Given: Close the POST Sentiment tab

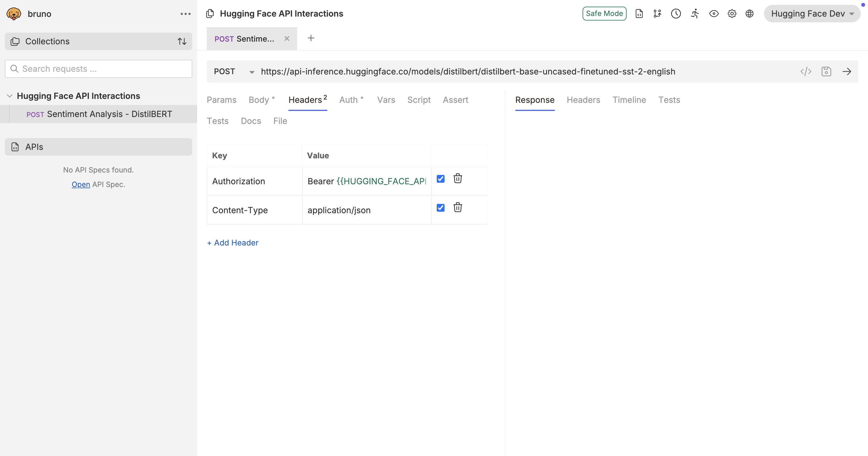Looking at the screenshot, I should coord(287,39).
